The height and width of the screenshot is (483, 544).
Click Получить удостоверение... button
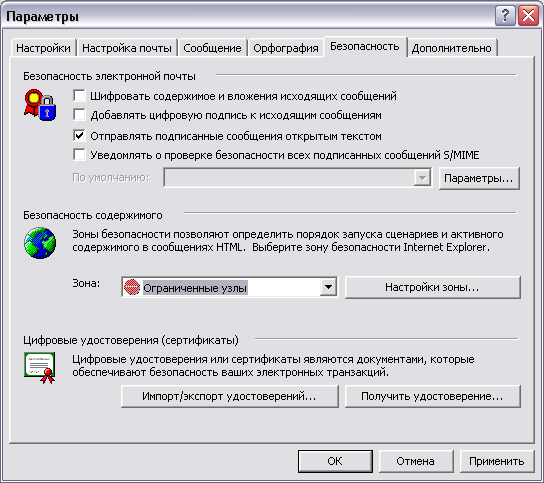(432, 396)
